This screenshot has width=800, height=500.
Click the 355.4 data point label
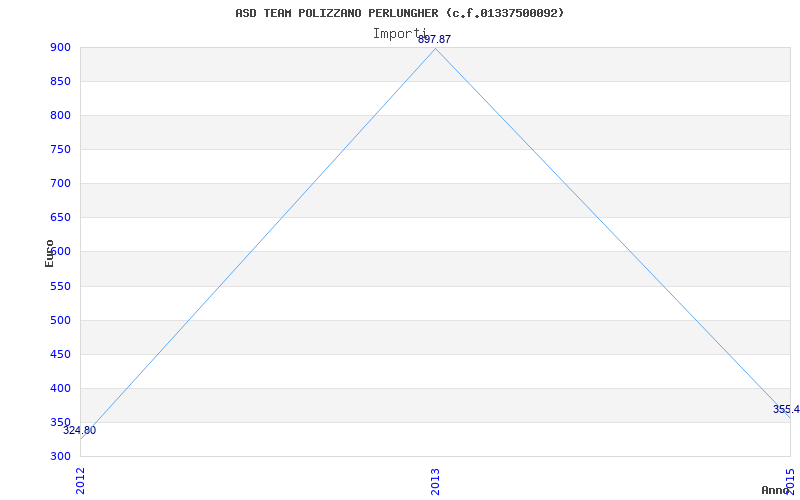pos(786,409)
